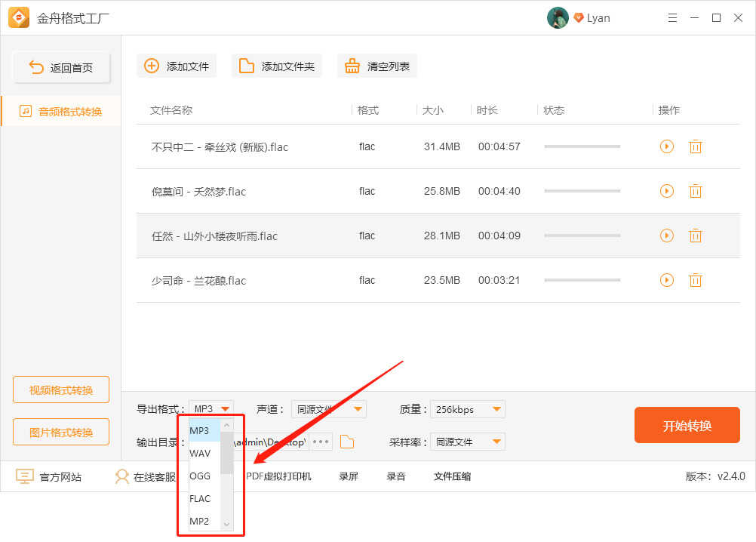
Task: Select WAV from export format list
Action: click(x=201, y=454)
